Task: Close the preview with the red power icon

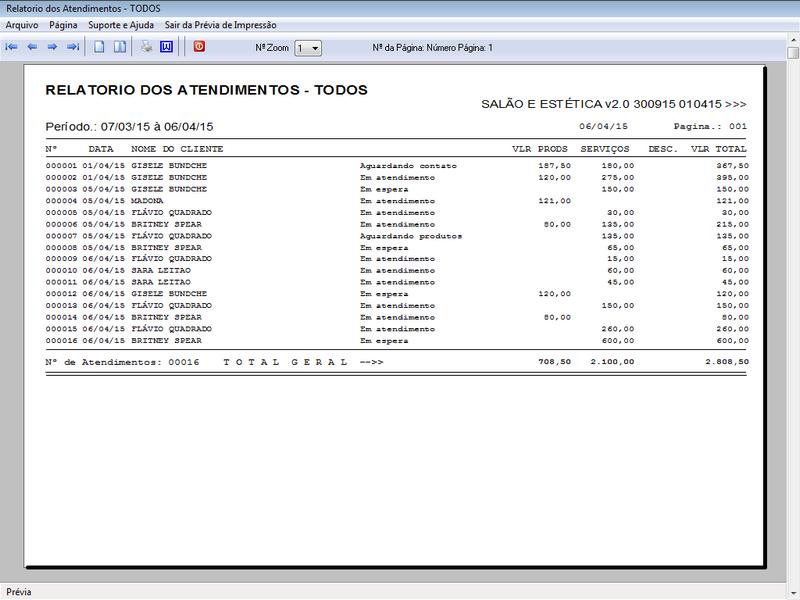Action: (199, 47)
